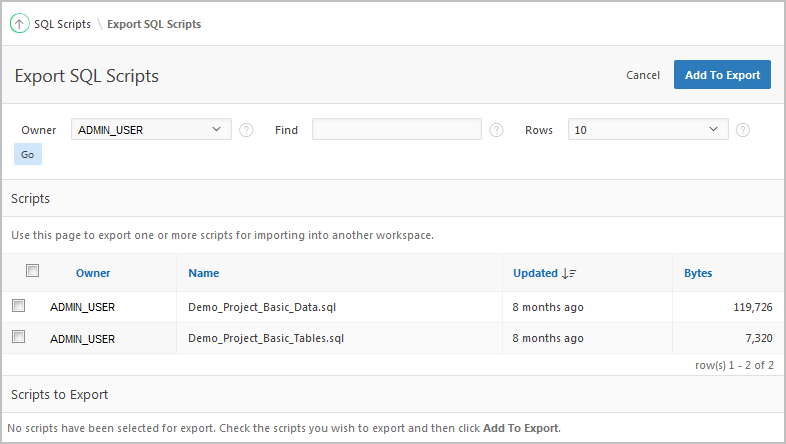This screenshot has height=444, width=786.
Task: Expand the Owner dropdown showing ADMIN_USER
Action: (151, 129)
